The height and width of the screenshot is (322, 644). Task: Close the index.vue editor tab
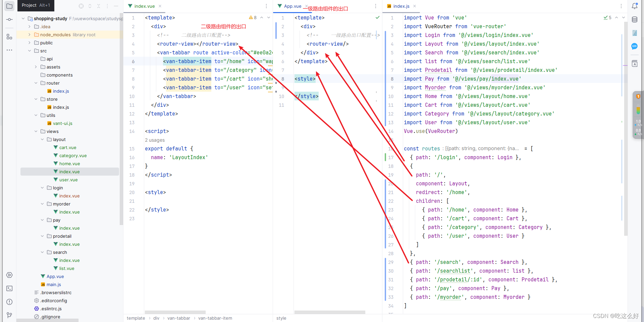pyautogui.click(x=160, y=6)
